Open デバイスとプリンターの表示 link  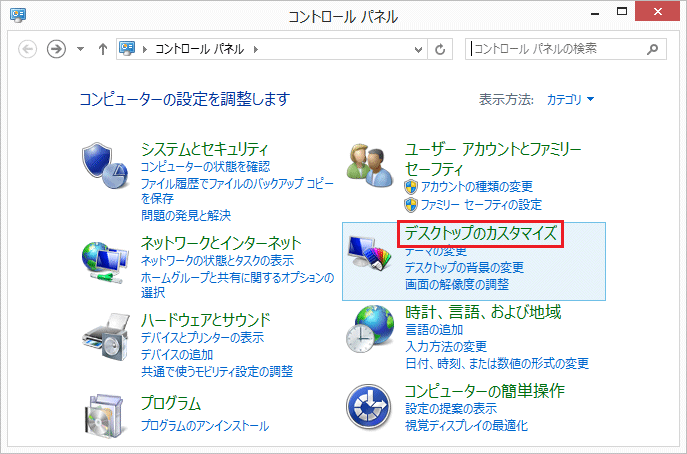click(x=202, y=337)
